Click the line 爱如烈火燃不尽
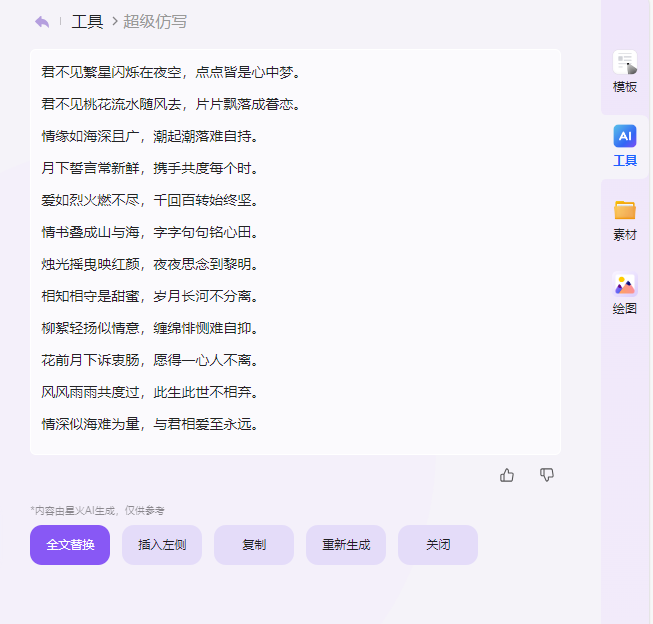The image size is (653, 624). (x=90, y=200)
